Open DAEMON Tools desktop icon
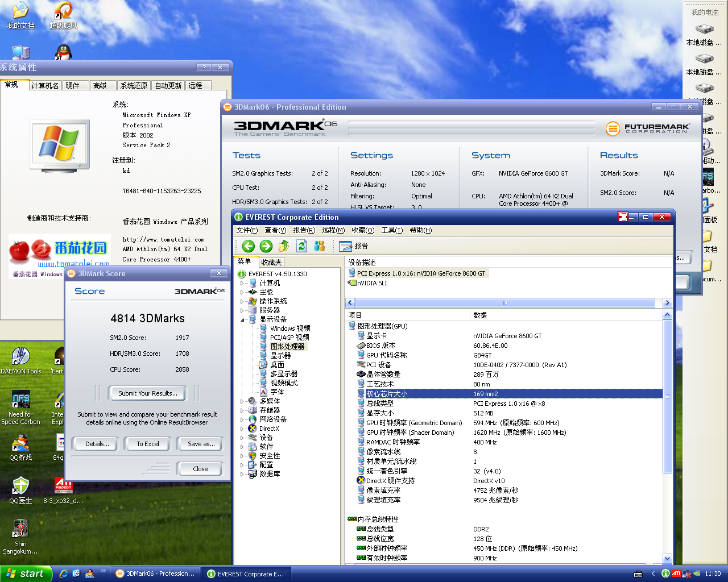 click(21, 360)
